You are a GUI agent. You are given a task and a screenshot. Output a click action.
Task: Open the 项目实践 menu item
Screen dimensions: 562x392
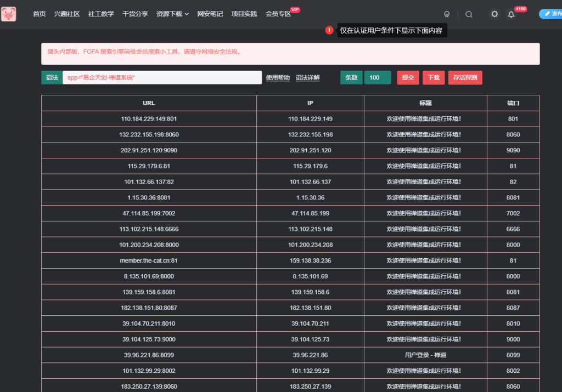[x=244, y=14]
